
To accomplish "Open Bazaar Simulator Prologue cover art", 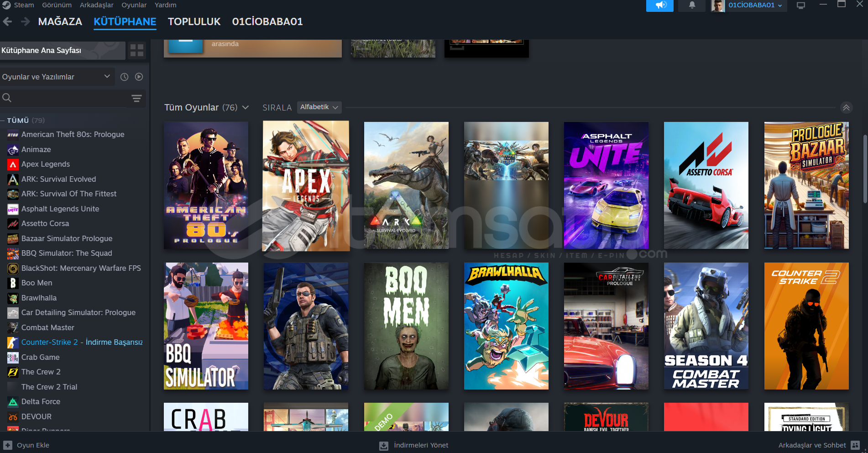I will point(806,185).
